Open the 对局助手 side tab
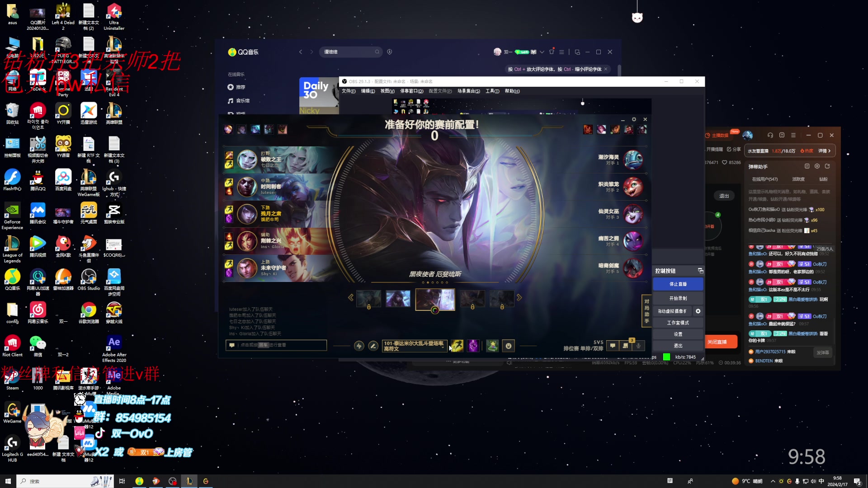Screen dimensions: 868x488 pos(646,311)
